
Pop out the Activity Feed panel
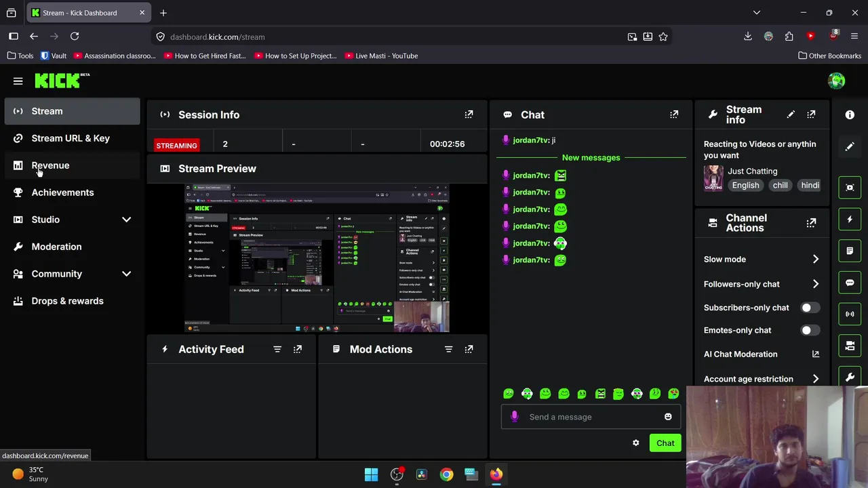pos(298,349)
